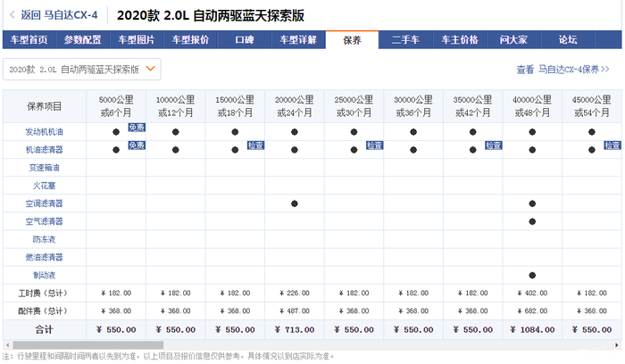
Task: Click the scrollbar left arrow below the table
Action: (x=6, y=345)
